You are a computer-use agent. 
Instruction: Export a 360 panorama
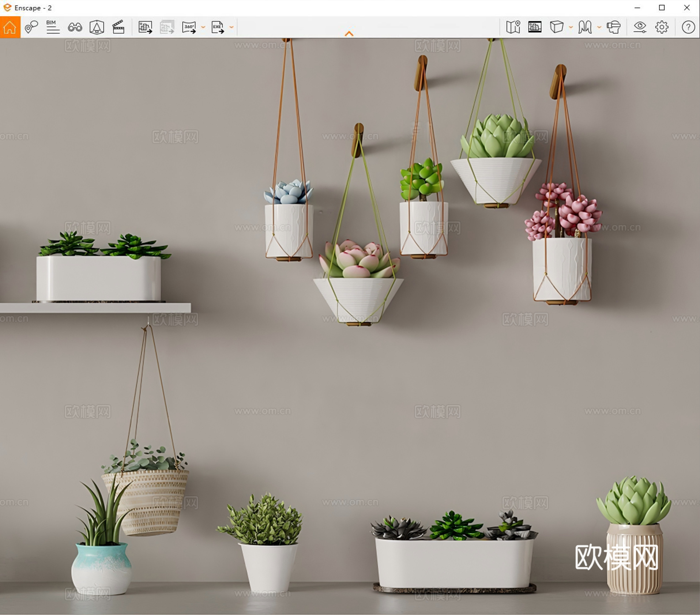189,27
